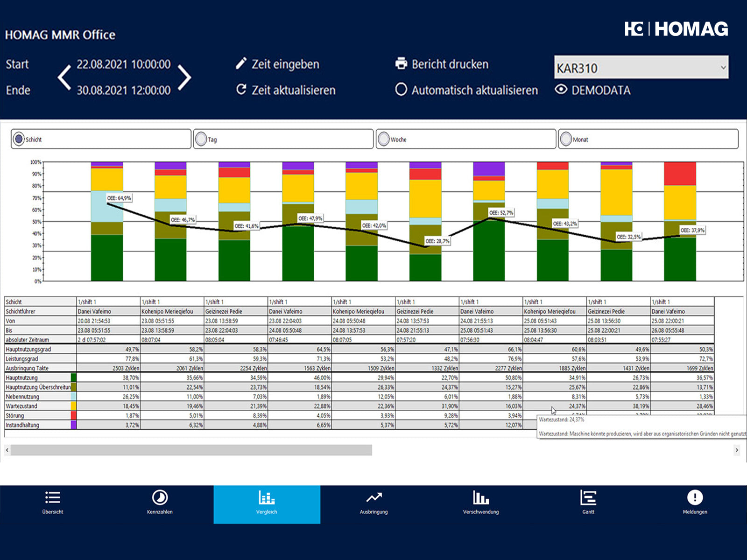The image size is (747, 560).
Task: Click the pencil icon for Zeit eingeben
Action: pyautogui.click(x=241, y=63)
